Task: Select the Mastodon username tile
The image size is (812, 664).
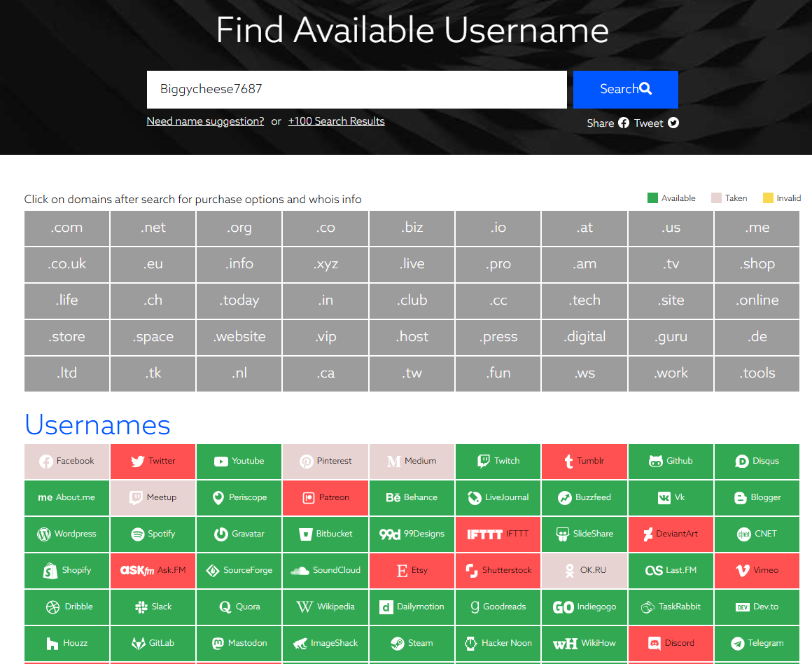Action: click(239, 643)
